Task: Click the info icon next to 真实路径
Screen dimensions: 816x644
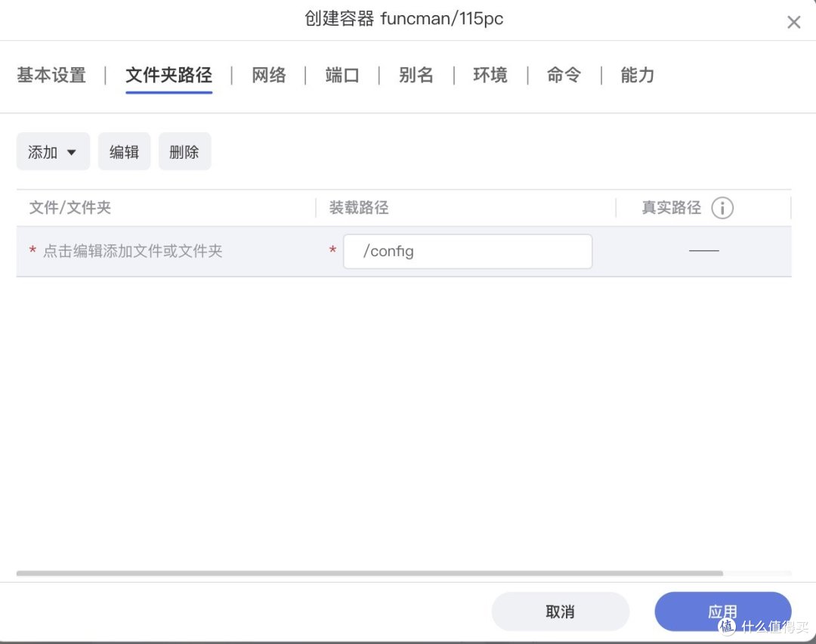Action: point(723,208)
